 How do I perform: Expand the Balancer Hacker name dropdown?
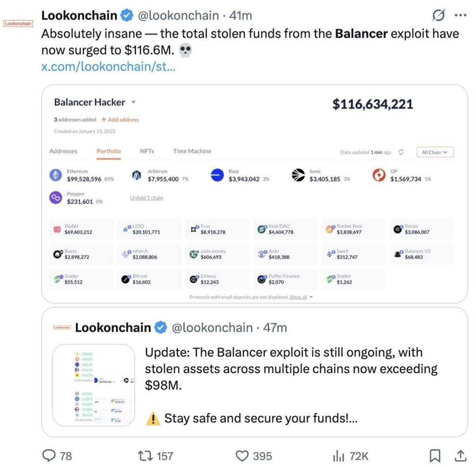133,102
